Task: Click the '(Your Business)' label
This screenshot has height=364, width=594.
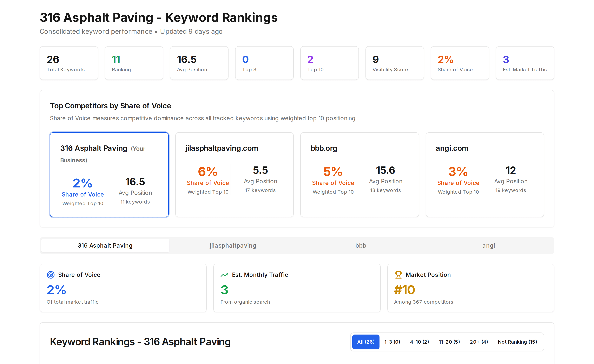Action: pyautogui.click(x=103, y=154)
